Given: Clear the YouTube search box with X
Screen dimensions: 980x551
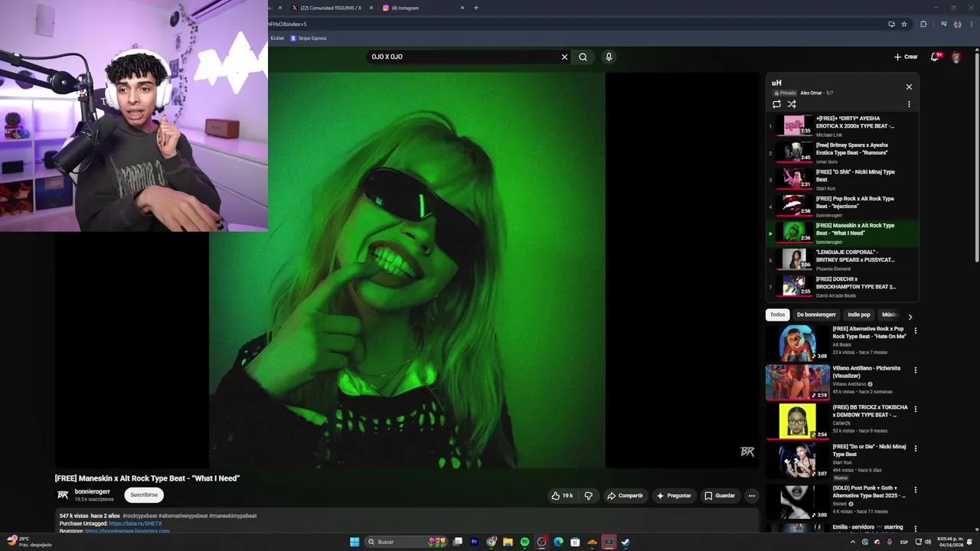Looking at the screenshot, I should 564,57.
